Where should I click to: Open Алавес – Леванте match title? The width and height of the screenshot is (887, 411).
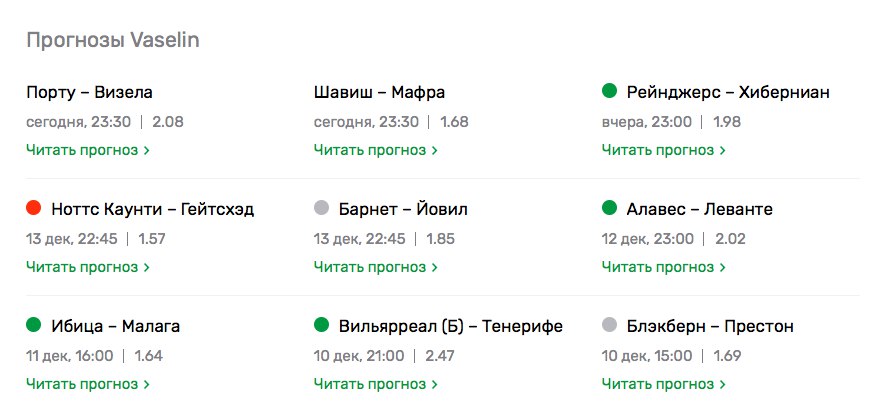pyautogui.click(x=699, y=209)
